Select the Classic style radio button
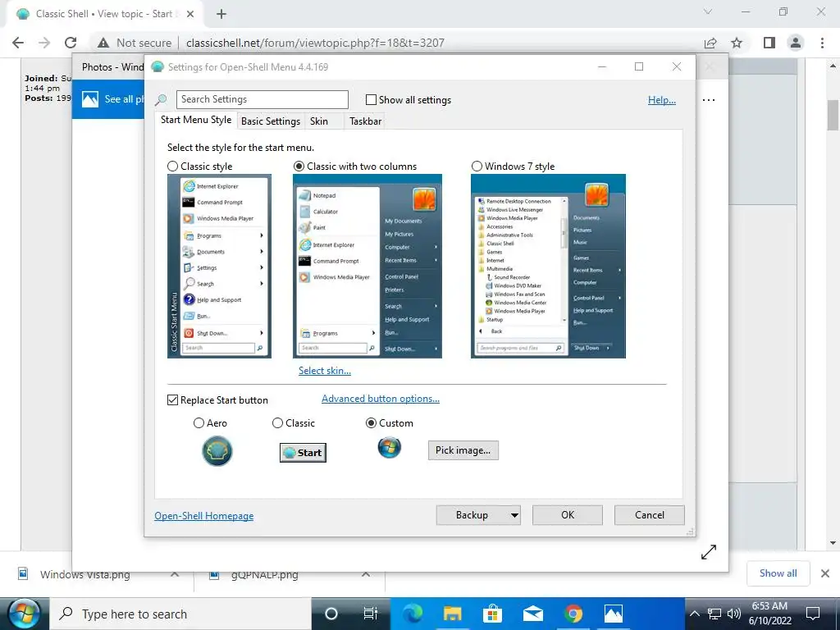Image resolution: width=840 pixels, height=630 pixels. pyautogui.click(x=172, y=166)
